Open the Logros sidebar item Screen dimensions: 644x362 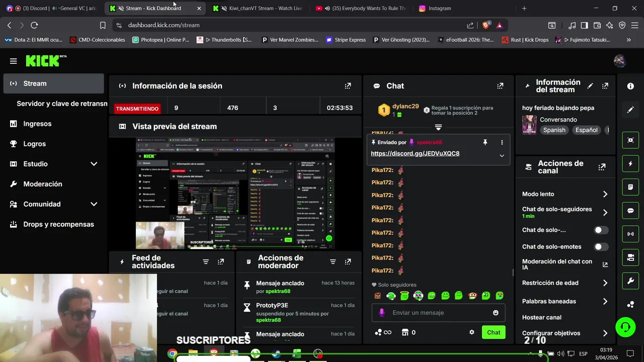[x=54, y=144]
